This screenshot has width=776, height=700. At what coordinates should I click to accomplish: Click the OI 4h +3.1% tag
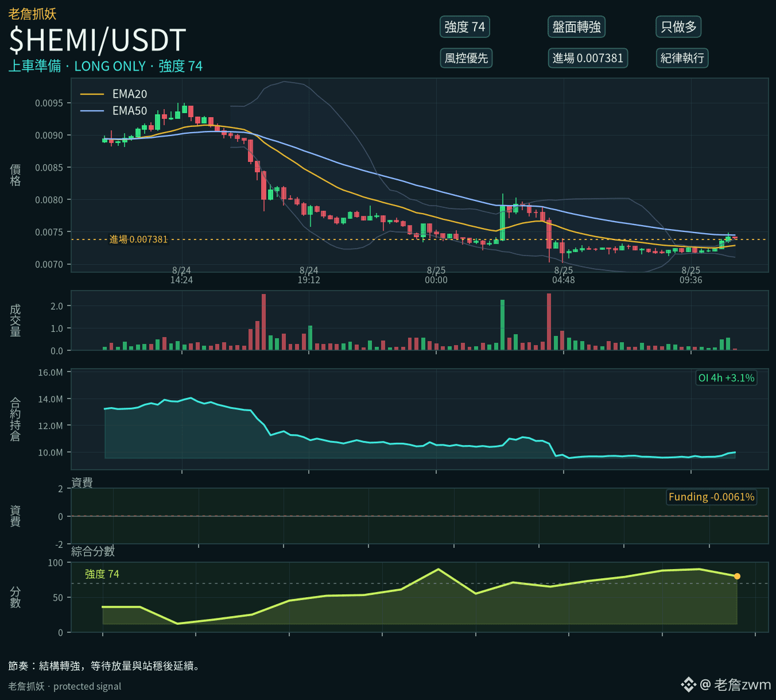click(x=726, y=378)
